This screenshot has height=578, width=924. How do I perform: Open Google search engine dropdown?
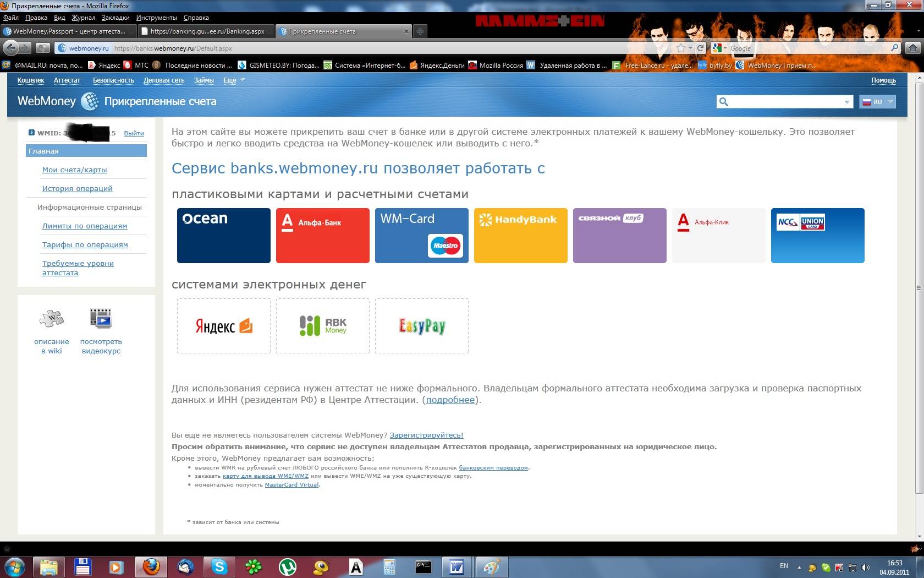[719, 48]
